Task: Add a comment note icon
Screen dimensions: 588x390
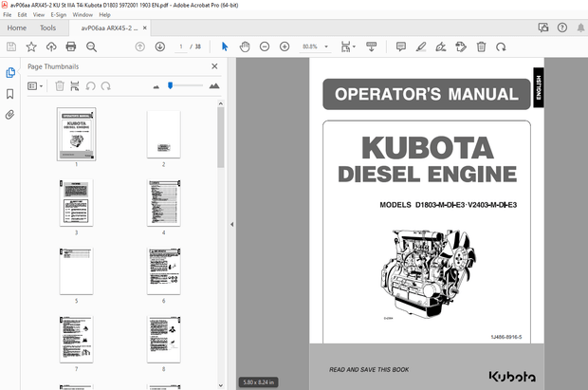Action: click(401, 46)
